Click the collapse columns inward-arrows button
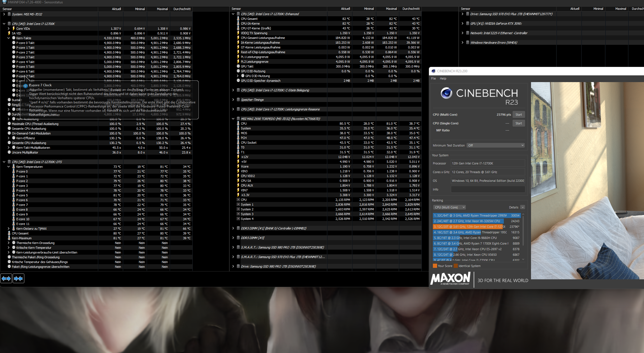This screenshot has width=644, height=353. [x=18, y=278]
